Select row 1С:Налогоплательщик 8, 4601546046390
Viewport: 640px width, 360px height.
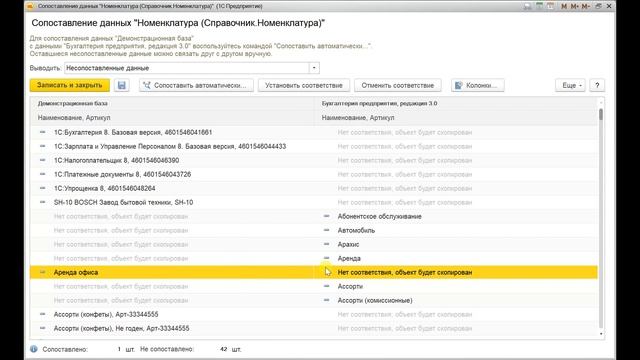click(x=172, y=160)
